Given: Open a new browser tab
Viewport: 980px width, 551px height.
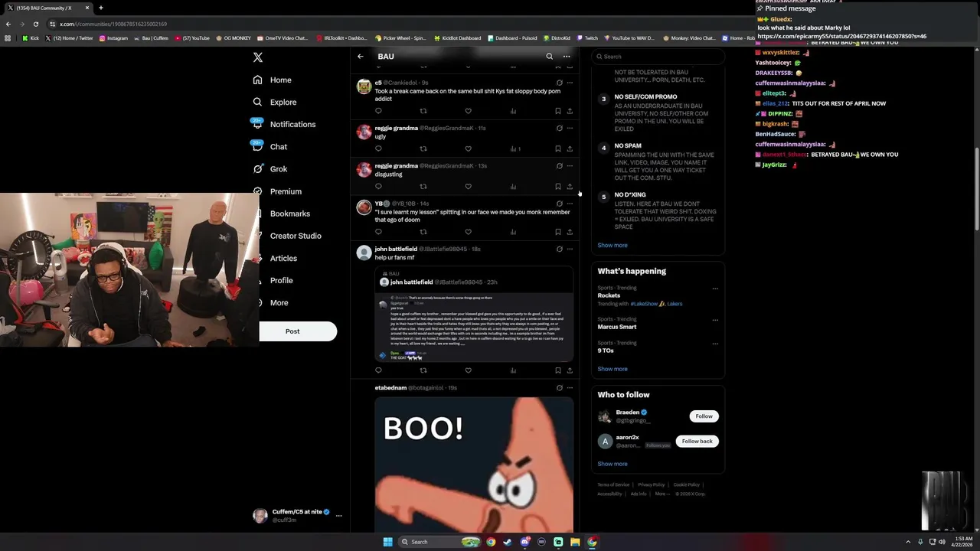Looking at the screenshot, I should click(x=100, y=8).
